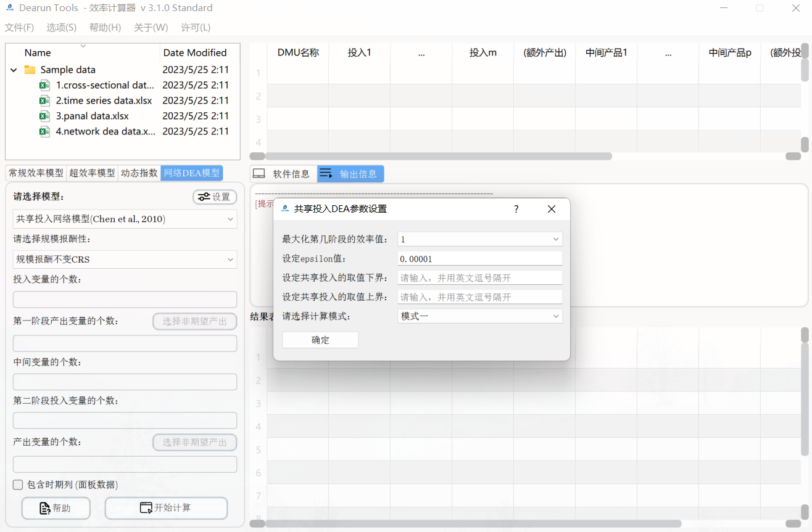The image size is (812, 532).
Task: Switch to the 软件信息 panel
Action: [x=282, y=173]
